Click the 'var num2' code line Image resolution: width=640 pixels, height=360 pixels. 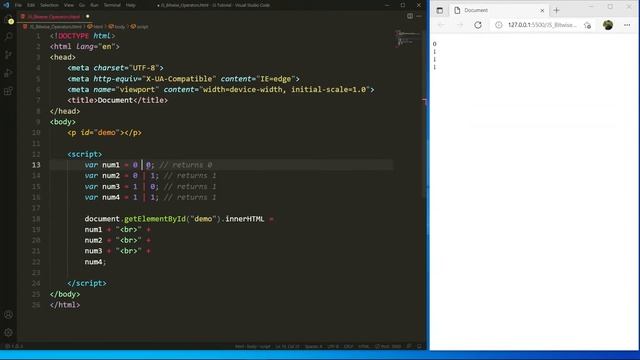pos(150,176)
